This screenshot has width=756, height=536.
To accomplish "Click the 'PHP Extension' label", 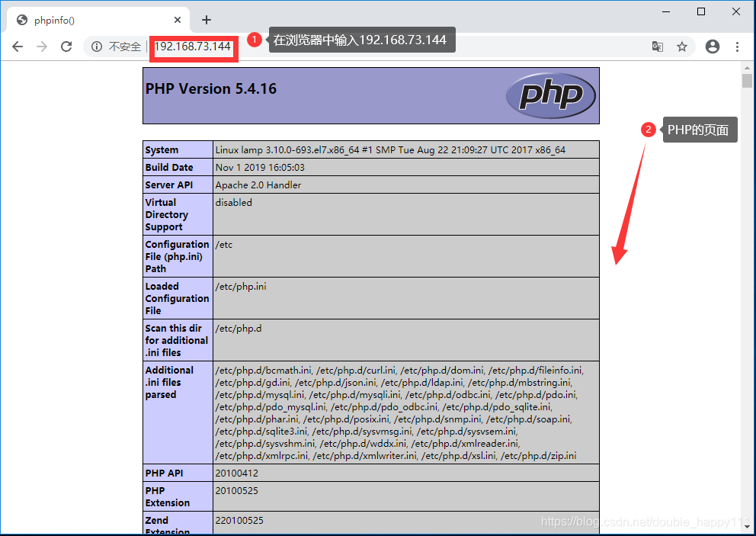I will tap(168, 497).
